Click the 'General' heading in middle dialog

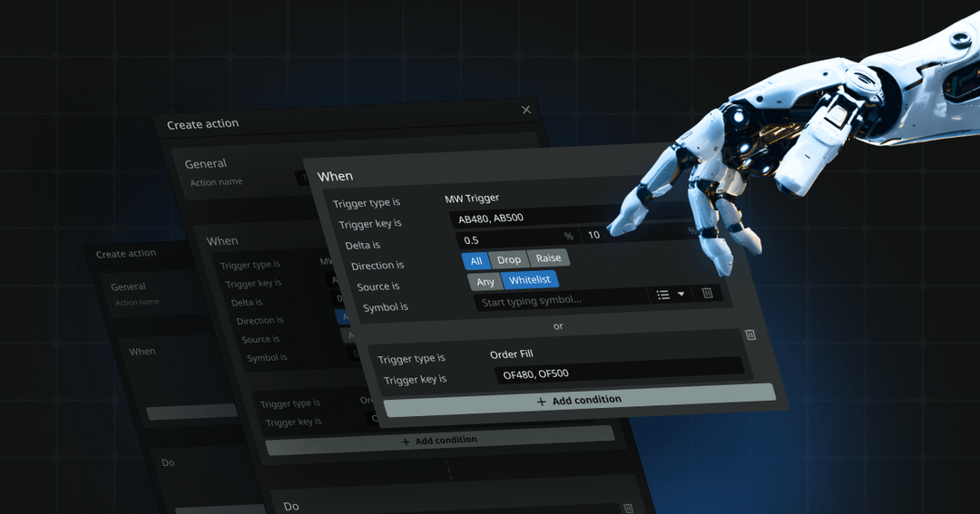pyautogui.click(x=206, y=164)
